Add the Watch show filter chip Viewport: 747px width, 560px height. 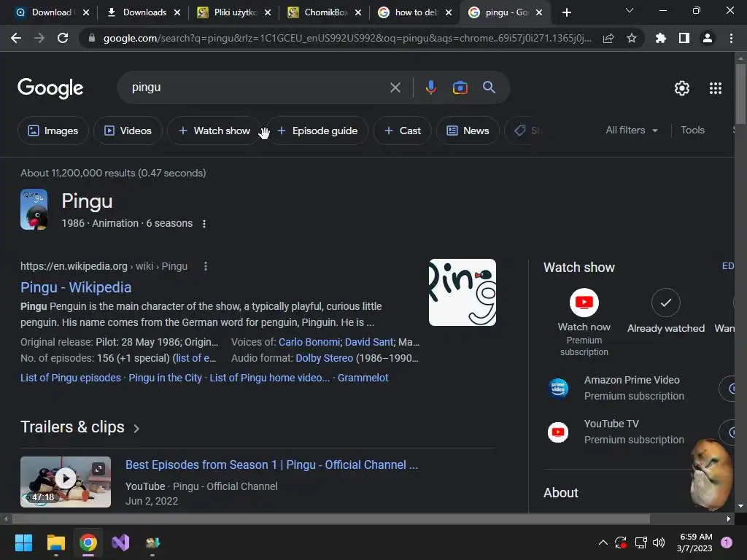click(x=214, y=131)
